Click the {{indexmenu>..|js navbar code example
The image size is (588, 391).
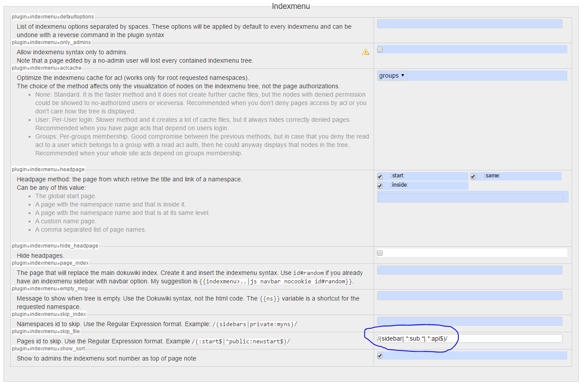[x=276, y=282]
